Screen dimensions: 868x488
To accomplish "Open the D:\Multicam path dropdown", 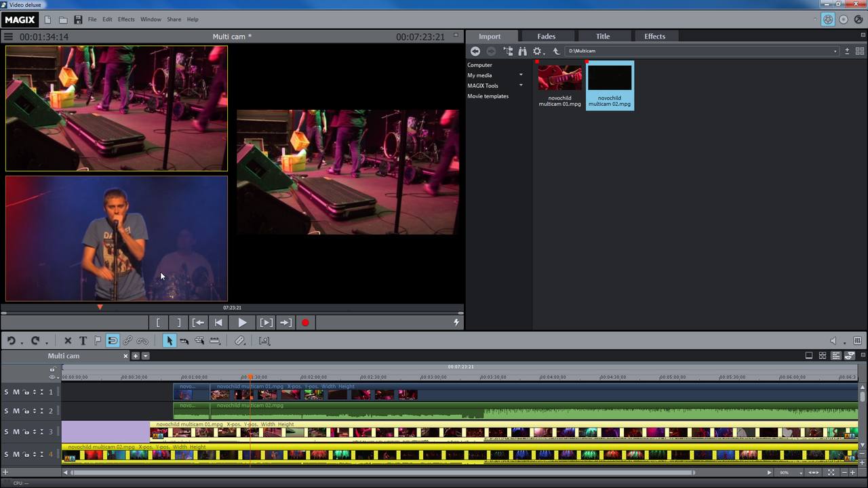I will 835,52.
